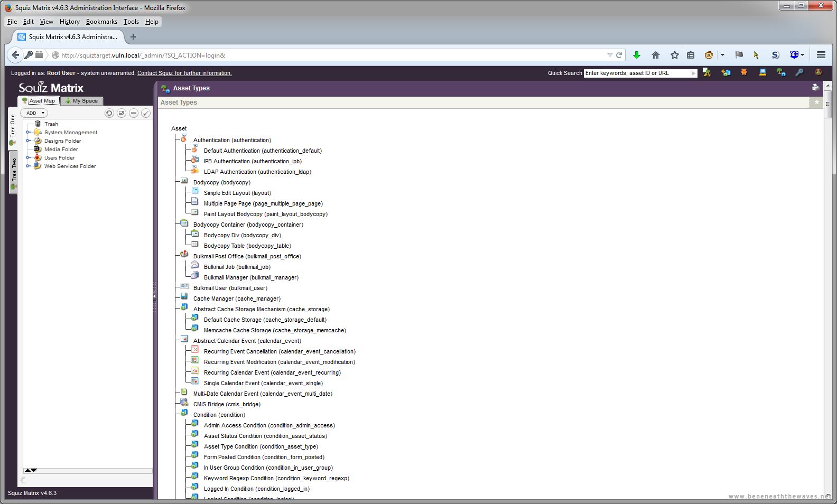Click the browser URL address field
The image size is (837, 504).
click(x=332, y=55)
